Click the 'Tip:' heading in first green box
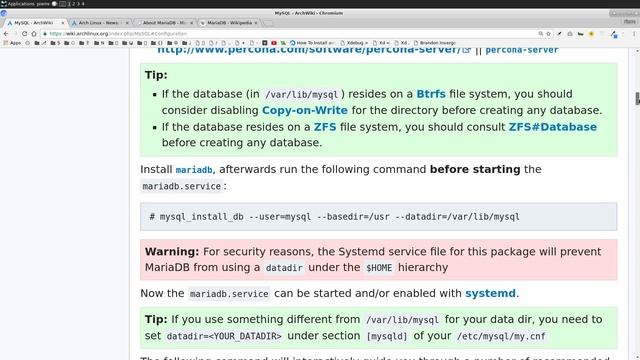The width and height of the screenshot is (640, 360). (156, 75)
